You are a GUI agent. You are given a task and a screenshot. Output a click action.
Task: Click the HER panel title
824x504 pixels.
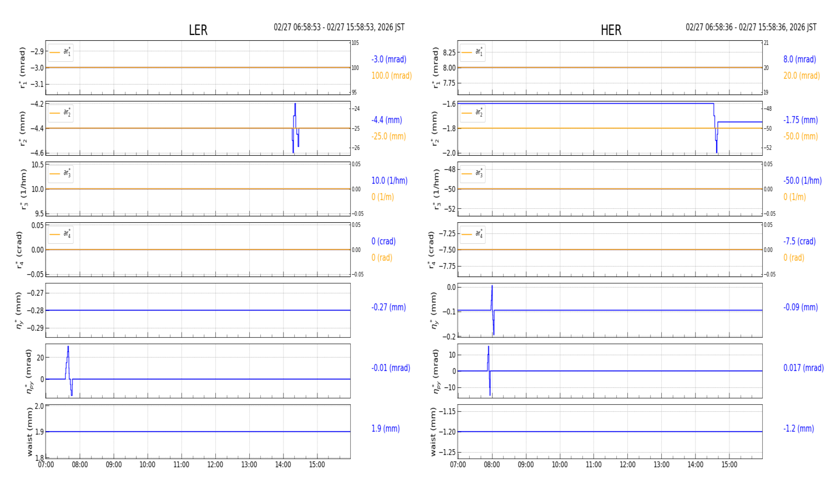[x=610, y=30]
